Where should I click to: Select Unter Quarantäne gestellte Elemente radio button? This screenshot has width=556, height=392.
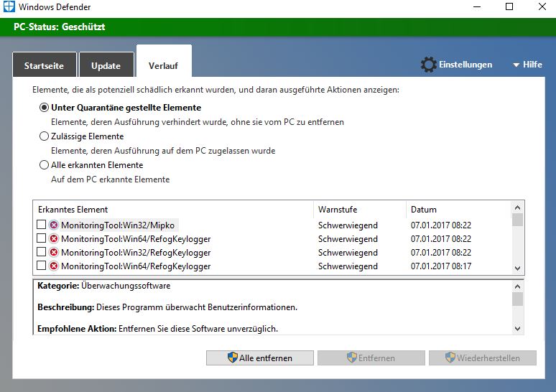point(44,108)
